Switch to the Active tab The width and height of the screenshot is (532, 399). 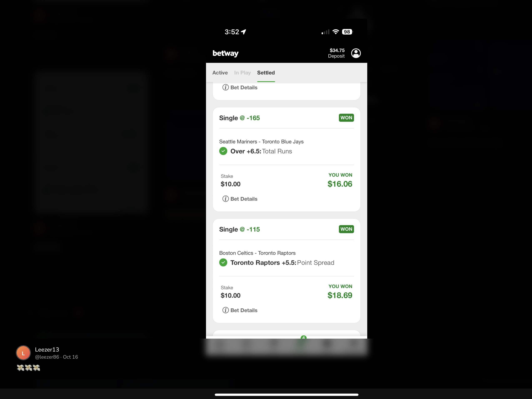(220, 73)
